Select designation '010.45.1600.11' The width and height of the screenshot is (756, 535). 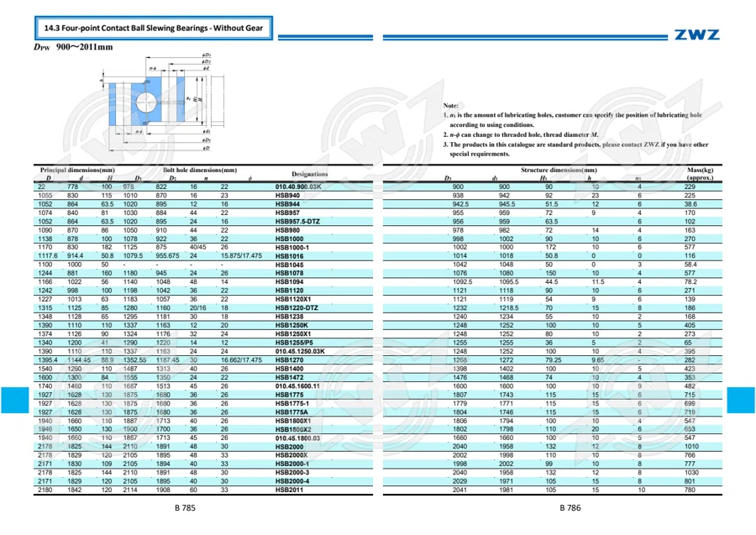pos(297,386)
